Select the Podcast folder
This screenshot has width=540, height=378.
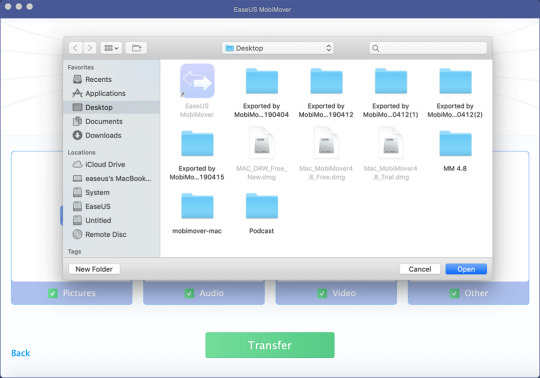[x=262, y=206]
